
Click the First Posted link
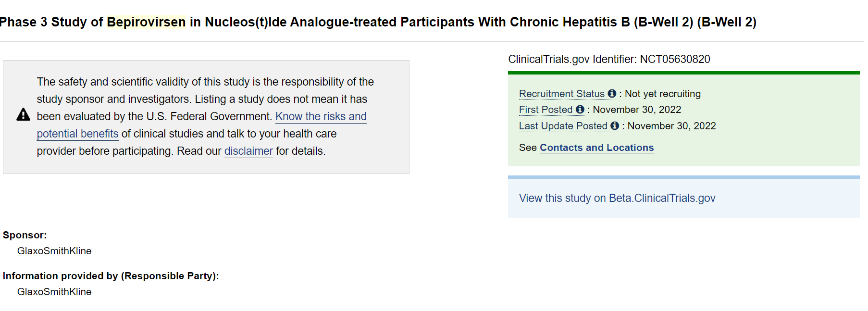546,110
